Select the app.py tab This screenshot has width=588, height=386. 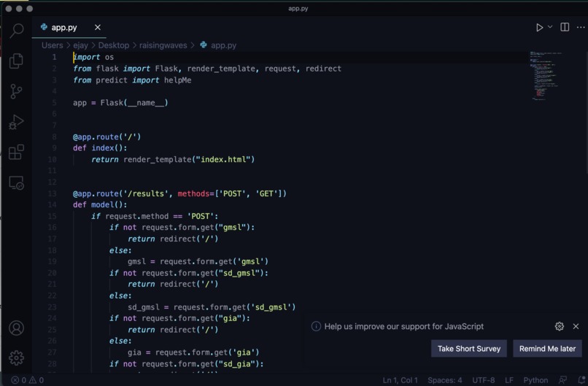69,28
